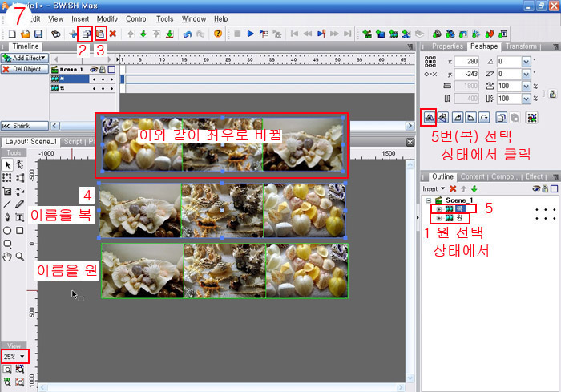Select the Rectangle tool
The width and height of the screenshot is (561, 392).
[20, 231]
